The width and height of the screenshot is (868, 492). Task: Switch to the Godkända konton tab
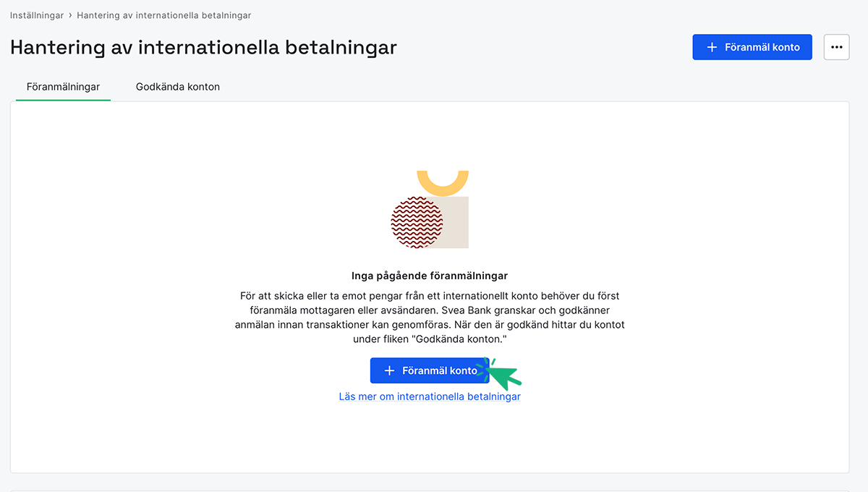coord(177,86)
